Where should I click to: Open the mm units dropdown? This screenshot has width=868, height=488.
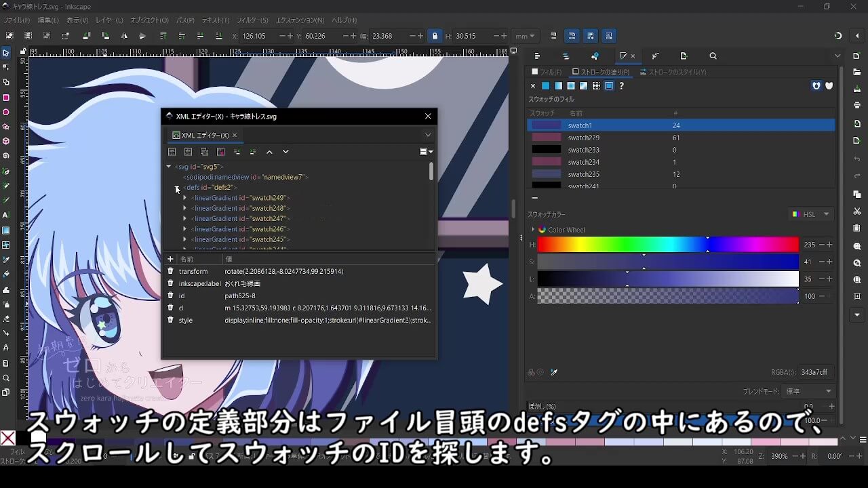click(525, 36)
